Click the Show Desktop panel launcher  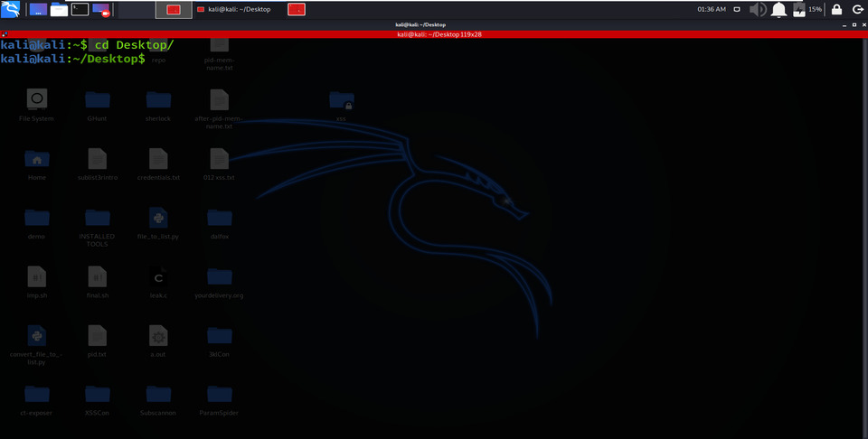[x=38, y=9]
